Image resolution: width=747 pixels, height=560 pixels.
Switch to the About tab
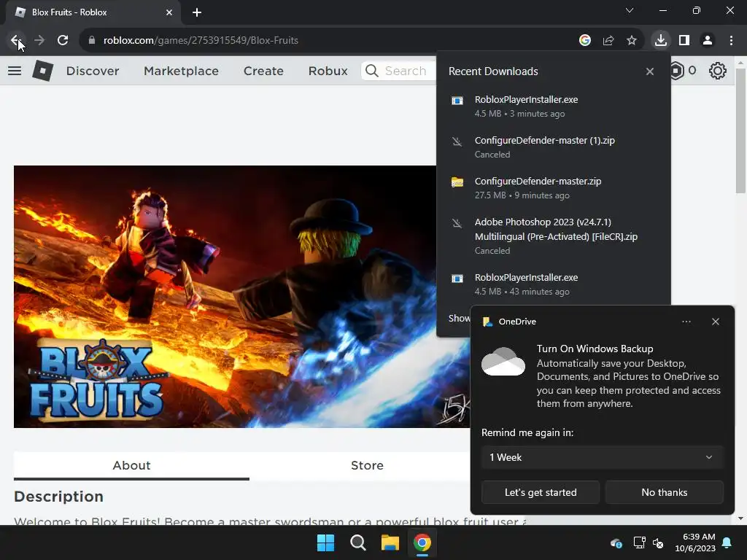[x=131, y=465]
